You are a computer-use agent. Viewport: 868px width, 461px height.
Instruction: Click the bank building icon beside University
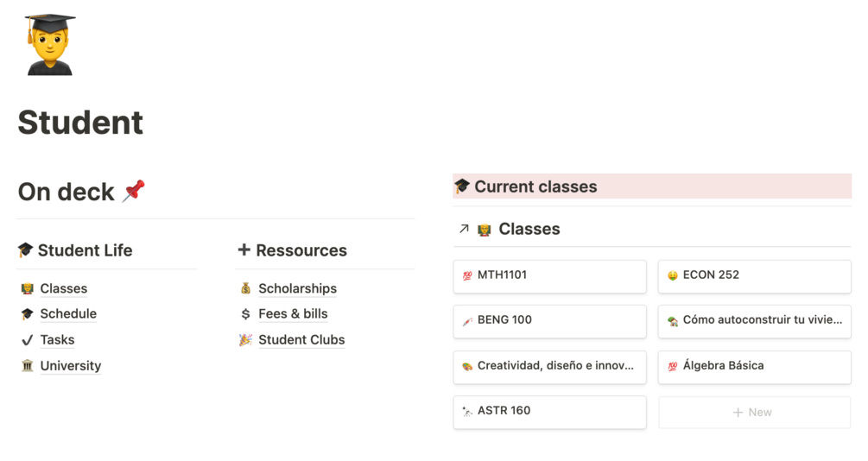point(27,366)
